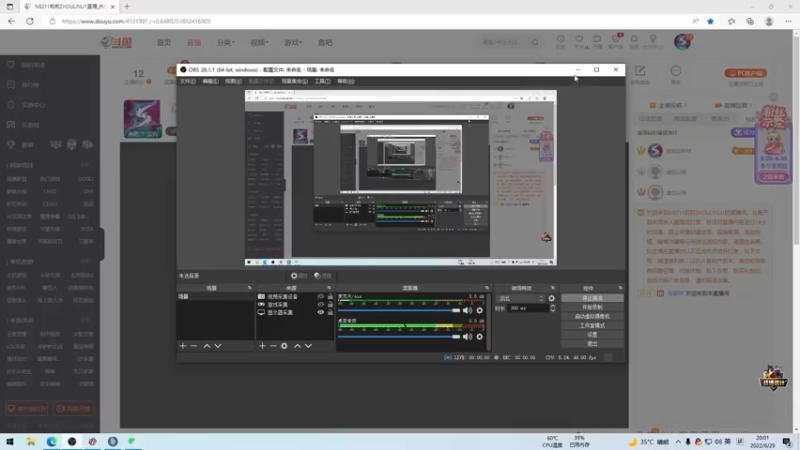Open desktop audio settings gear
This screenshot has width=800, height=450.
480,337
